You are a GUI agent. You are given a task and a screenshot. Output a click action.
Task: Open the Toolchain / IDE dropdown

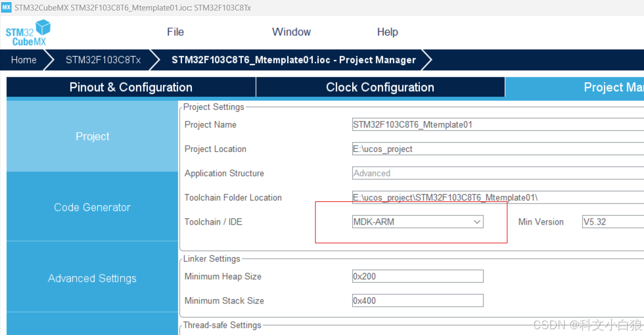coord(417,222)
